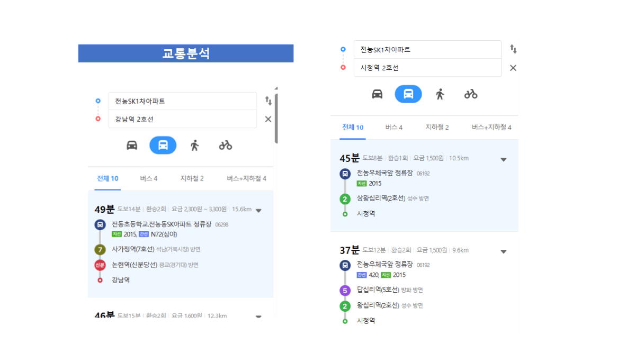Select 상왕십리역(2호선) station

pos(381,198)
